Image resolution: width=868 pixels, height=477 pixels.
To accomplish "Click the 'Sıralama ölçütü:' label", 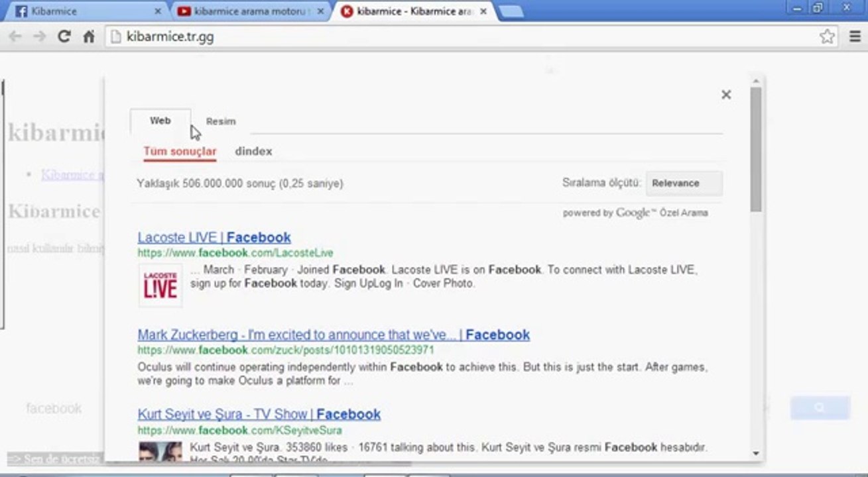I will [601, 183].
